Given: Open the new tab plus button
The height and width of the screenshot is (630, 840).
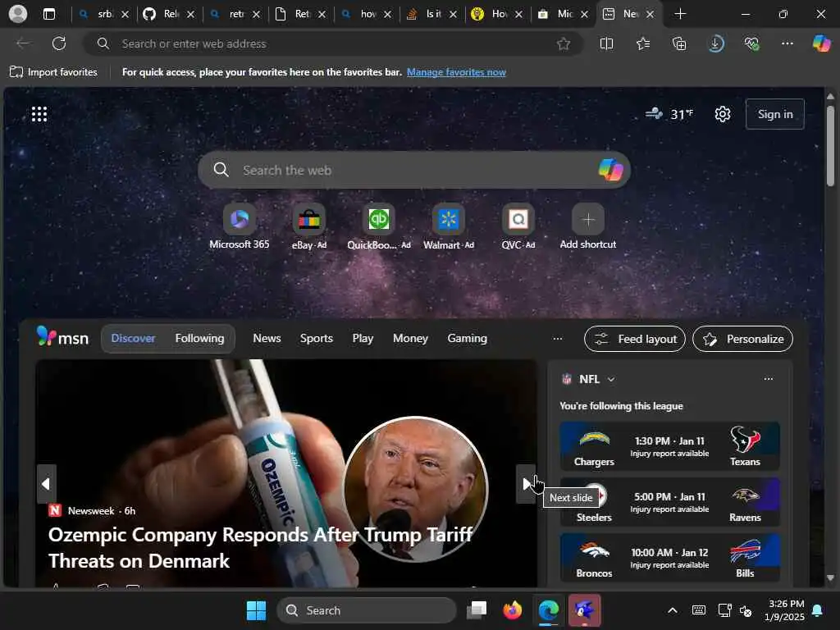Looking at the screenshot, I should point(680,14).
